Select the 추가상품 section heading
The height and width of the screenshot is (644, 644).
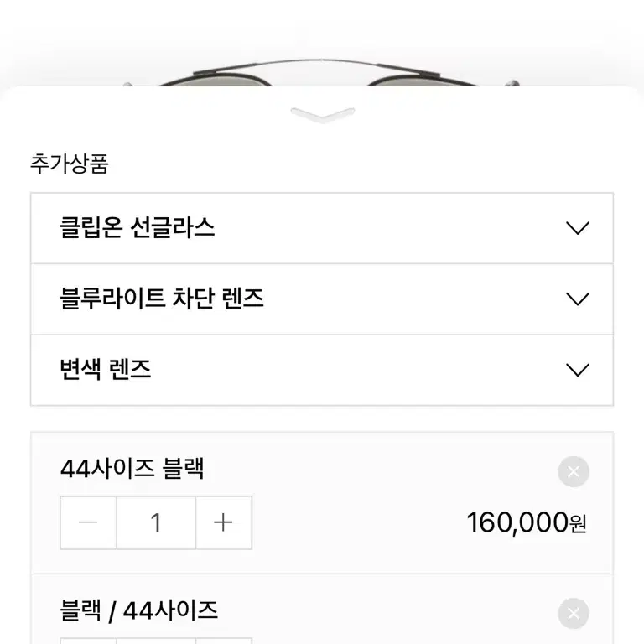click(x=70, y=164)
